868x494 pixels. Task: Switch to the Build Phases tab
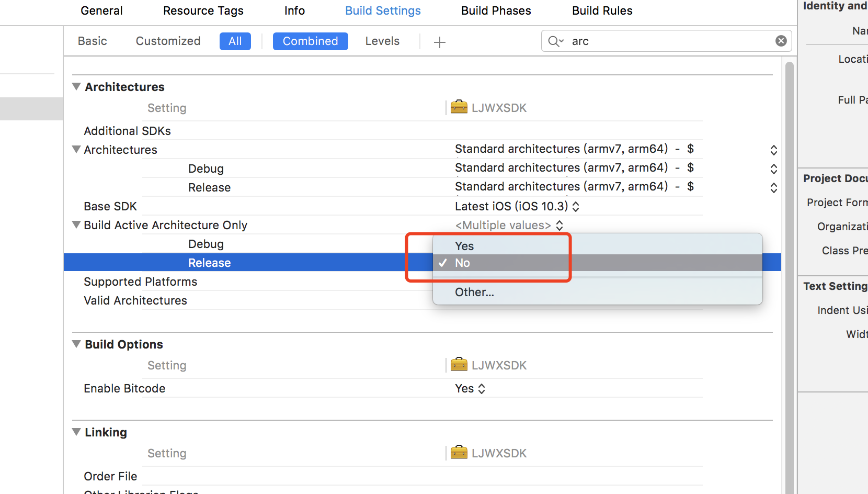point(496,10)
